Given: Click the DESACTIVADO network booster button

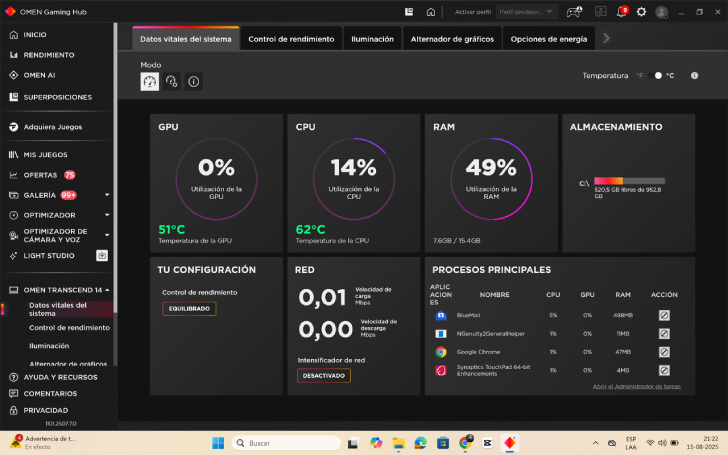Looking at the screenshot, I should tap(324, 375).
